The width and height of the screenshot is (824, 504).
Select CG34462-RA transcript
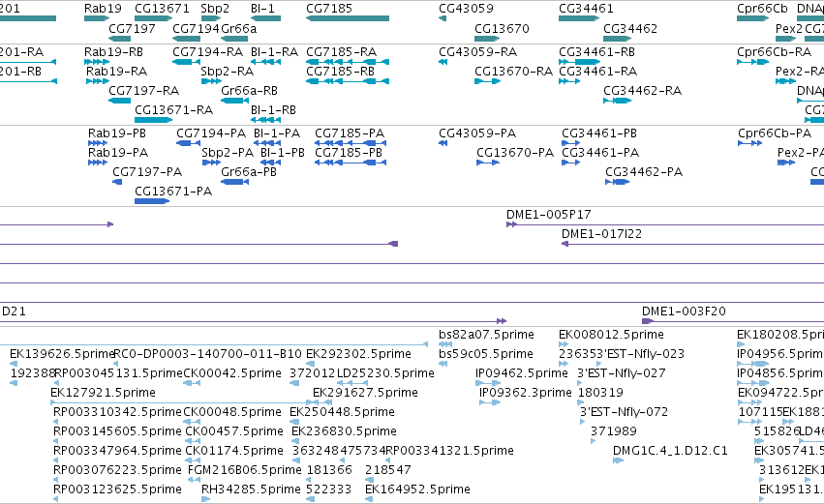tap(618, 101)
